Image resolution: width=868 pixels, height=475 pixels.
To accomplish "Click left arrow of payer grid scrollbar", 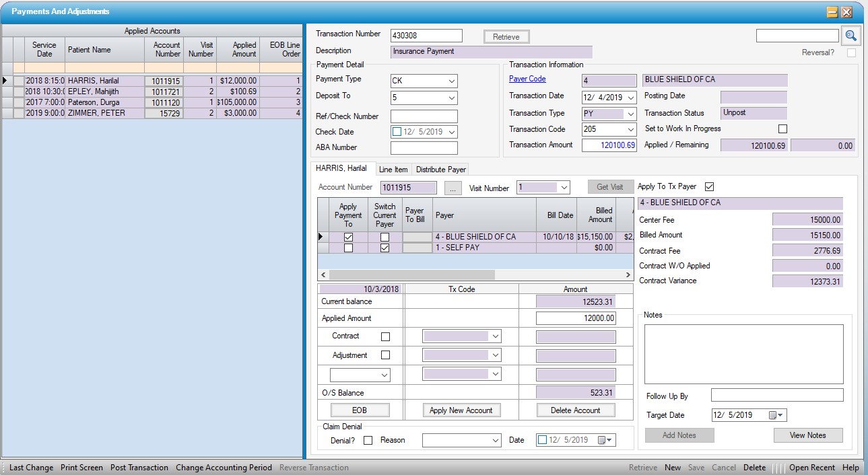I will tap(323, 275).
